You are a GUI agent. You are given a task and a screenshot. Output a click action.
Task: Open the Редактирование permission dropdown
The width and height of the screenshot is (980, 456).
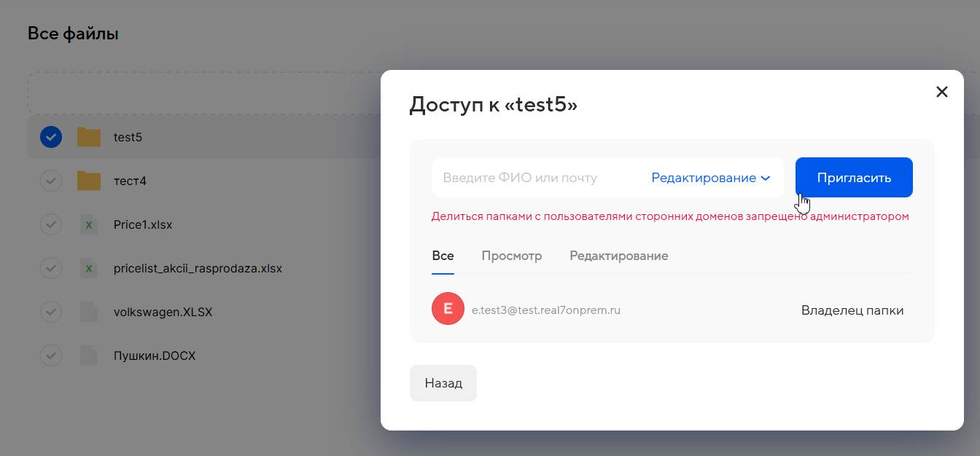point(710,178)
